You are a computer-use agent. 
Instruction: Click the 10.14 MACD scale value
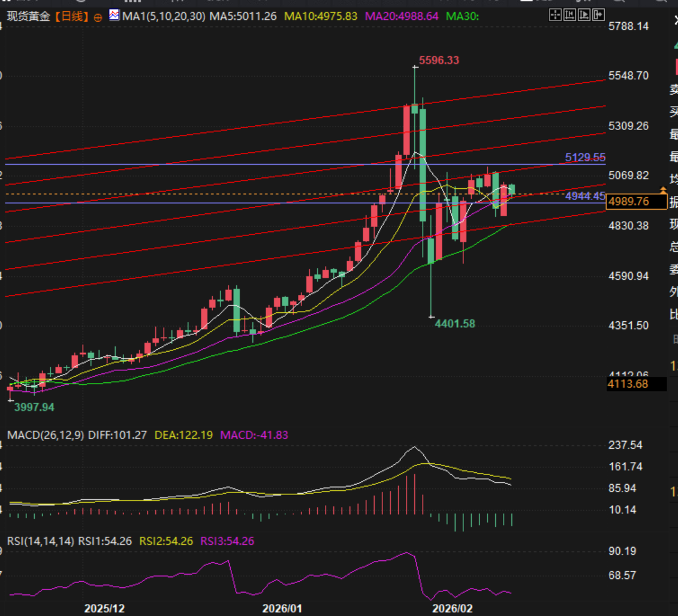point(622,510)
